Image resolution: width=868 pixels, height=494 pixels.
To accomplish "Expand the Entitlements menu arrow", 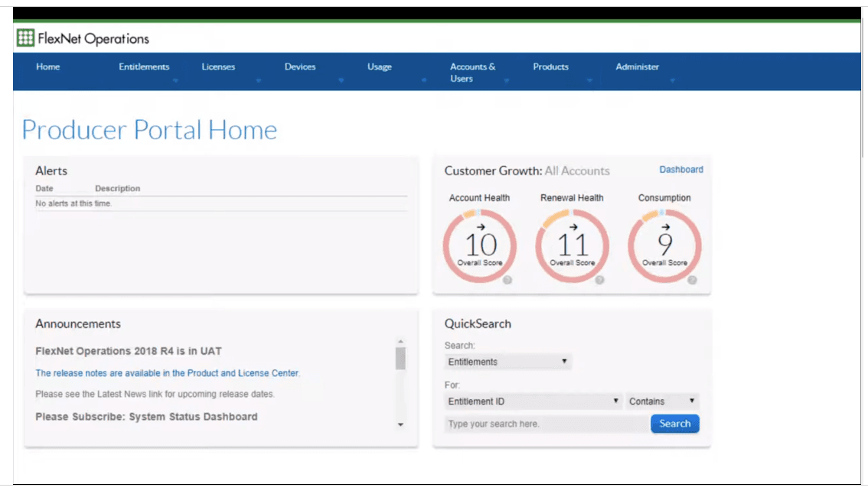I will 175,81.
